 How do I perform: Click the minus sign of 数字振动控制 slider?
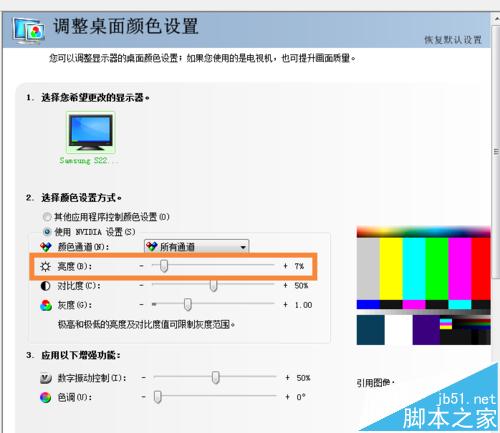144,378
